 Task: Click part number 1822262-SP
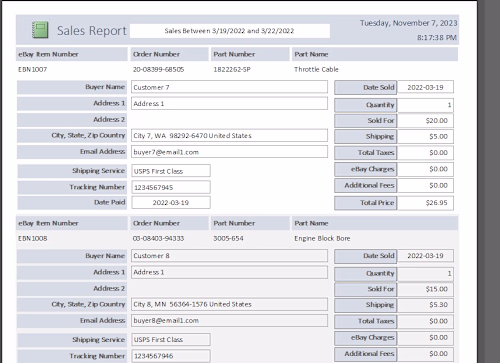tap(232, 69)
